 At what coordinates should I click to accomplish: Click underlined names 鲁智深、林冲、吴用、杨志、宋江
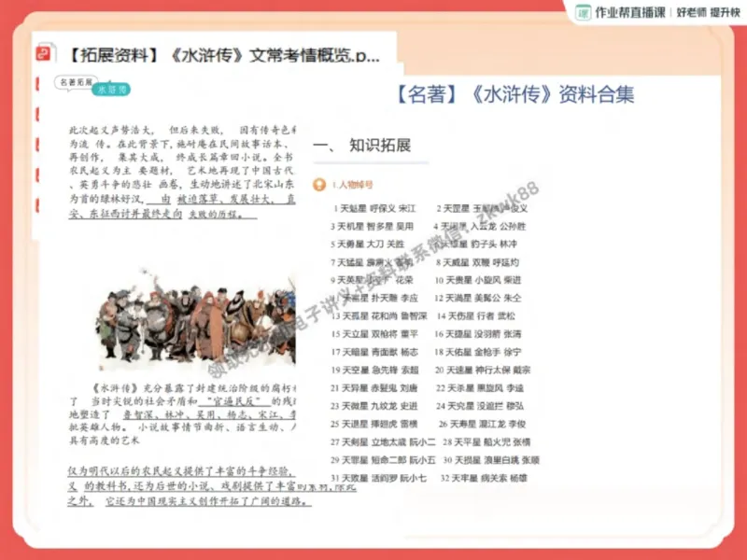[x=204, y=414]
